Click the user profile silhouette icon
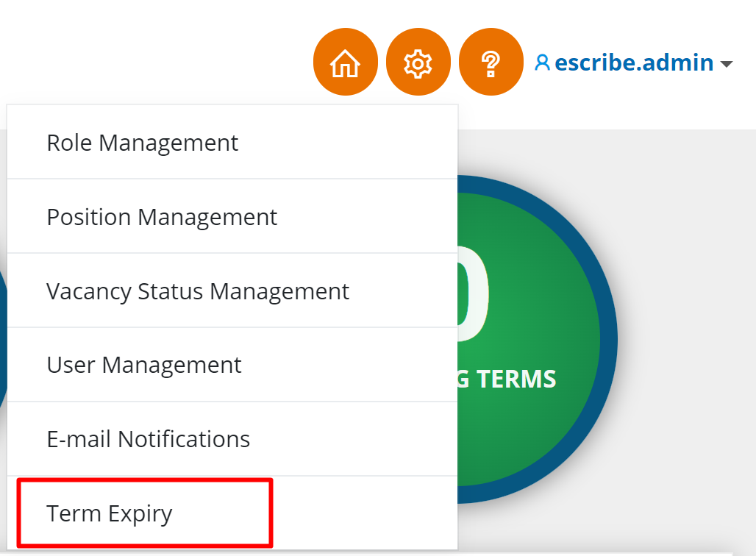This screenshot has height=556, width=756. 542,63
